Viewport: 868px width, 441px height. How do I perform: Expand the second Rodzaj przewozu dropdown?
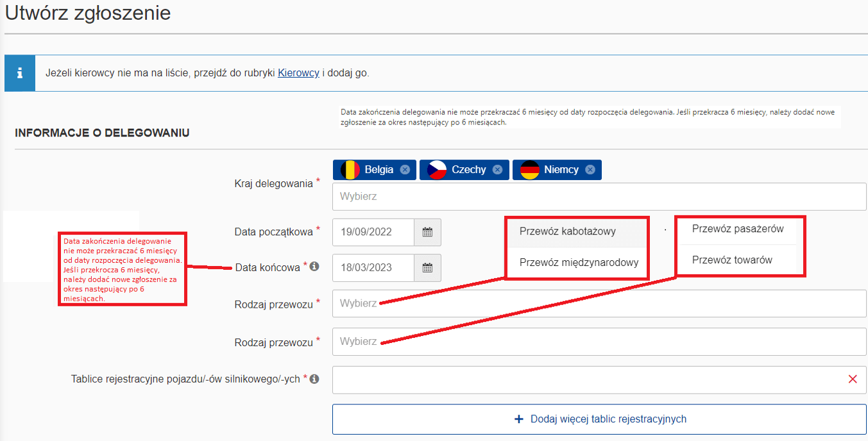tap(599, 342)
